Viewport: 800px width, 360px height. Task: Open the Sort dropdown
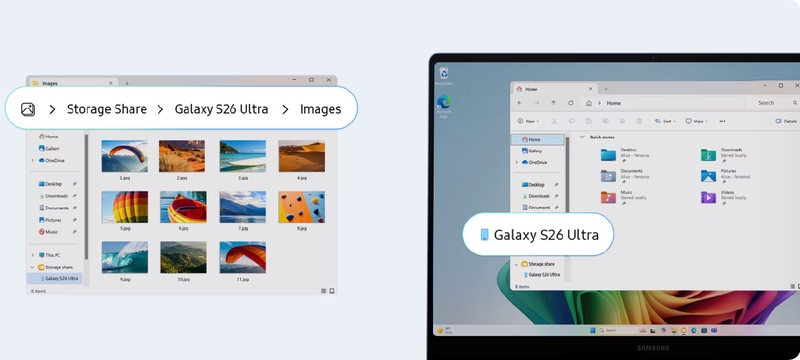[665, 121]
